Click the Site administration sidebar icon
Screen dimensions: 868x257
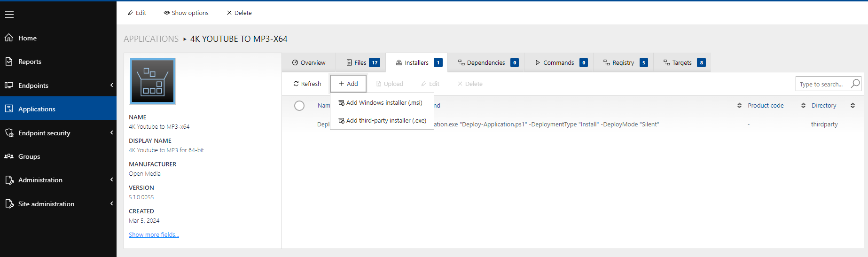tap(9, 203)
